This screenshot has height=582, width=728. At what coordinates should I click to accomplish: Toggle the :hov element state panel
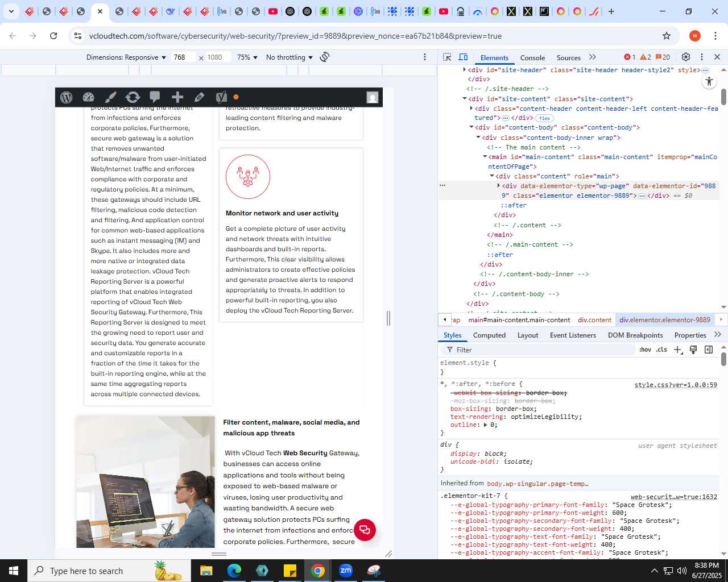click(x=645, y=350)
